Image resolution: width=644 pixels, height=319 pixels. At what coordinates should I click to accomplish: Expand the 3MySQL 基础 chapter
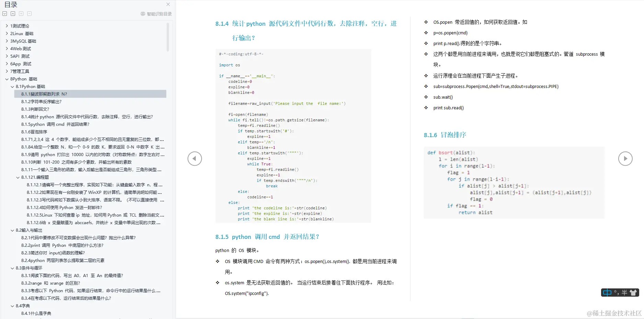[x=7, y=41]
